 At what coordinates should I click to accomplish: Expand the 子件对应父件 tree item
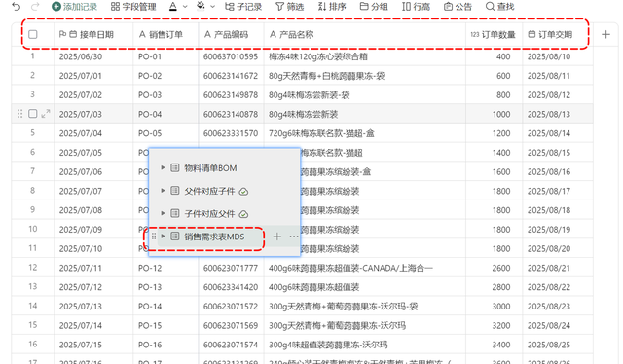tap(163, 214)
